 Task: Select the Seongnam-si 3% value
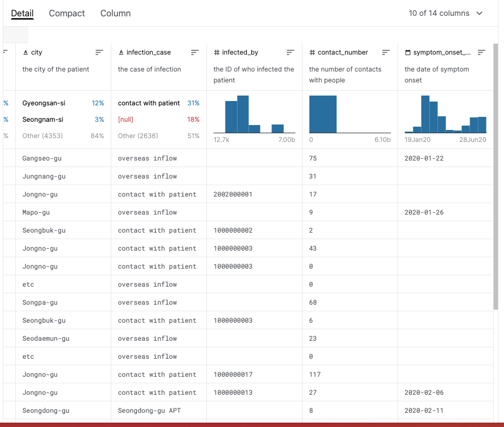[x=63, y=120]
